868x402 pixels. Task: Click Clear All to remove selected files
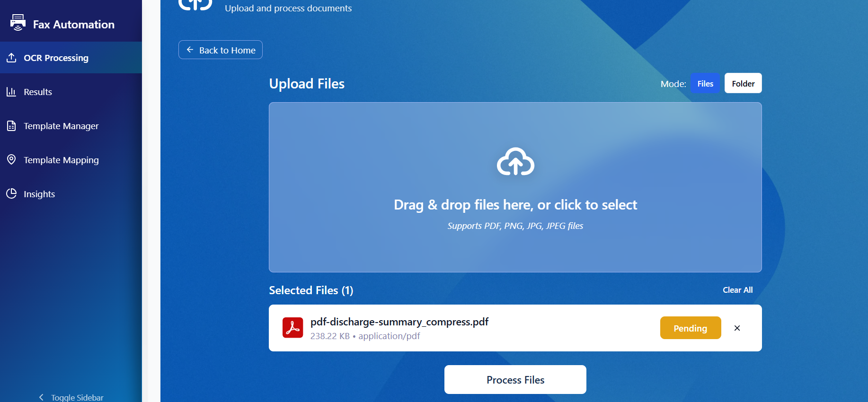click(x=737, y=290)
